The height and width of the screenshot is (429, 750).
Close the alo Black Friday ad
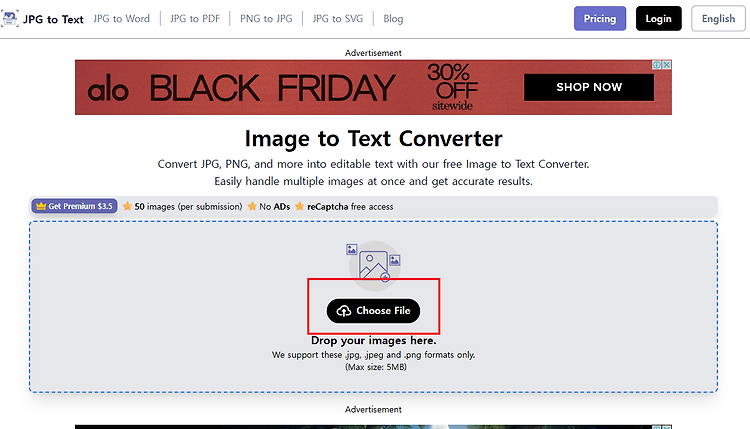(x=666, y=65)
